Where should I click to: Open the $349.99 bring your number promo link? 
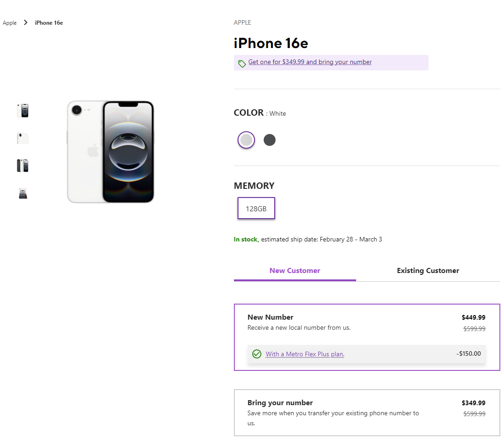pyautogui.click(x=310, y=62)
